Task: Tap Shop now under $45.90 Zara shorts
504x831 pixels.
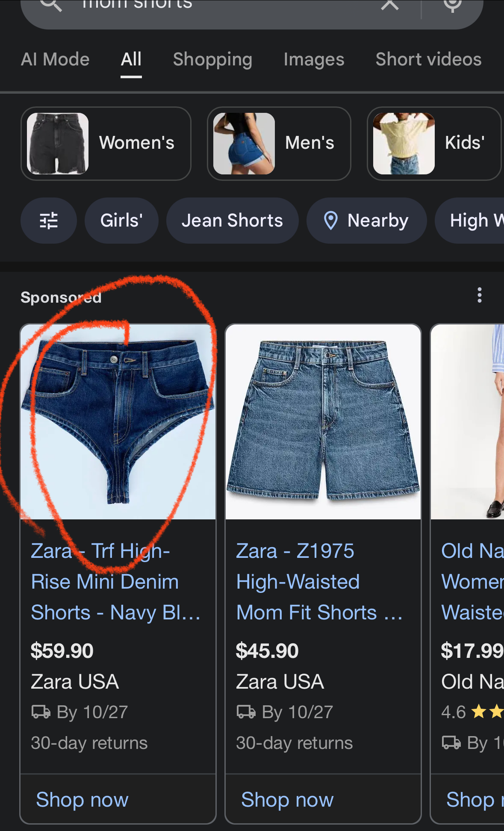Action: pyautogui.click(x=287, y=799)
